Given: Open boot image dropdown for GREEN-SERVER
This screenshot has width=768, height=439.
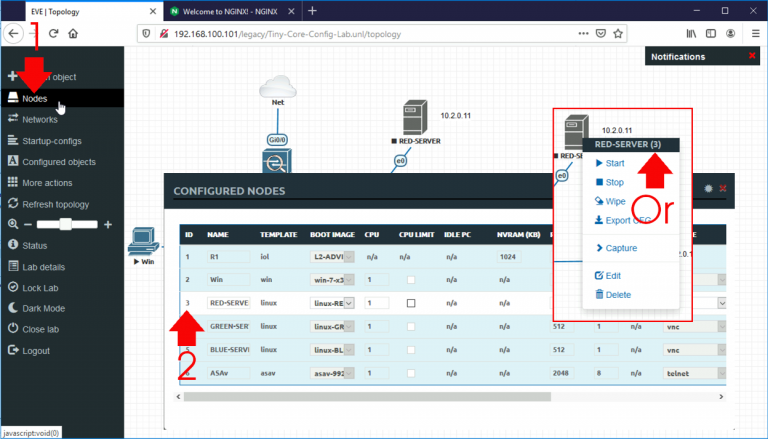Looking at the screenshot, I should pos(332,327).
